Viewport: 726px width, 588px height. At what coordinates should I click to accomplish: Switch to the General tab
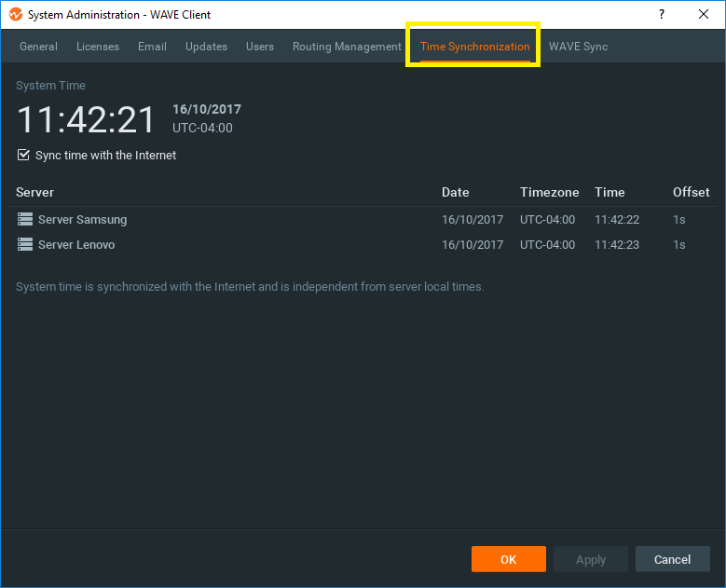[38, 47]
